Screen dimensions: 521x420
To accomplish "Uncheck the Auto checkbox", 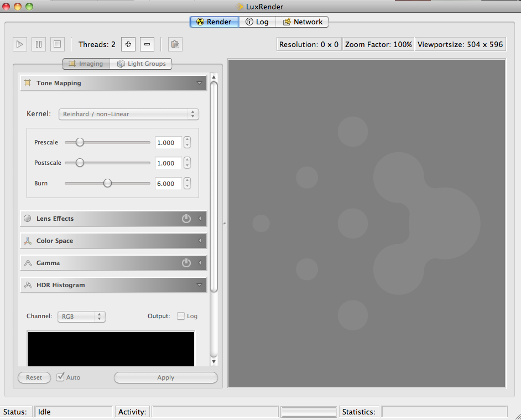I will [61, 377].
